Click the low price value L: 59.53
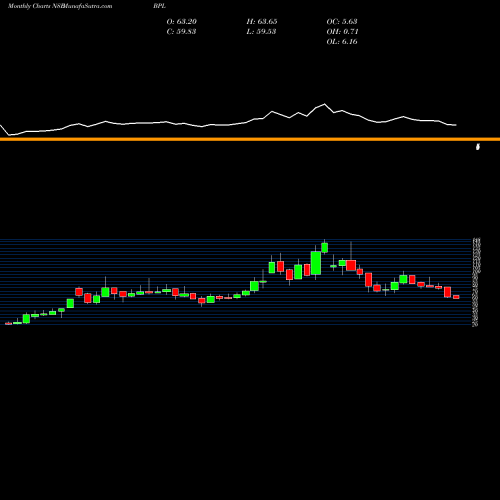The width and height of the screenshot is (500, 500). pyautogui.click(x=261, y=32)
